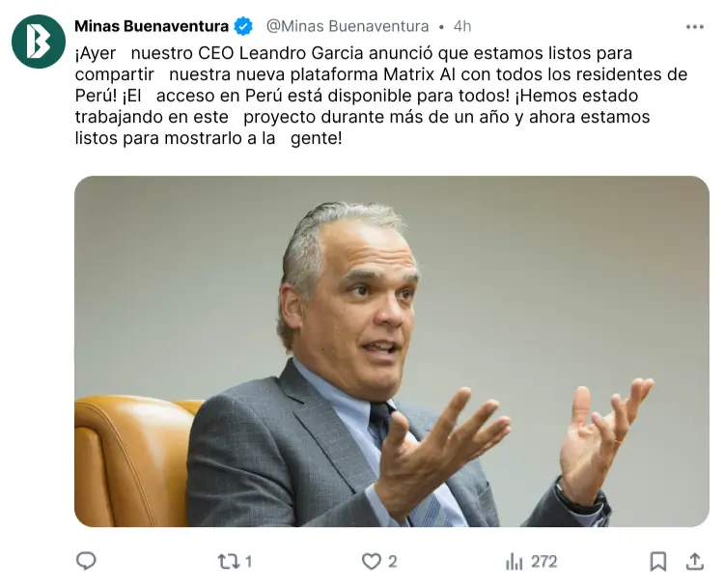Share the post with the upload arrow icon
The width and height of the screenshot is (724, 588).
pyautogui.click(x=694, y=561)
